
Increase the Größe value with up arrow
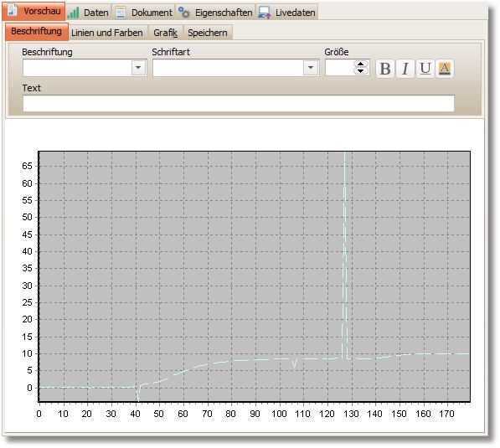click(361, 64)
